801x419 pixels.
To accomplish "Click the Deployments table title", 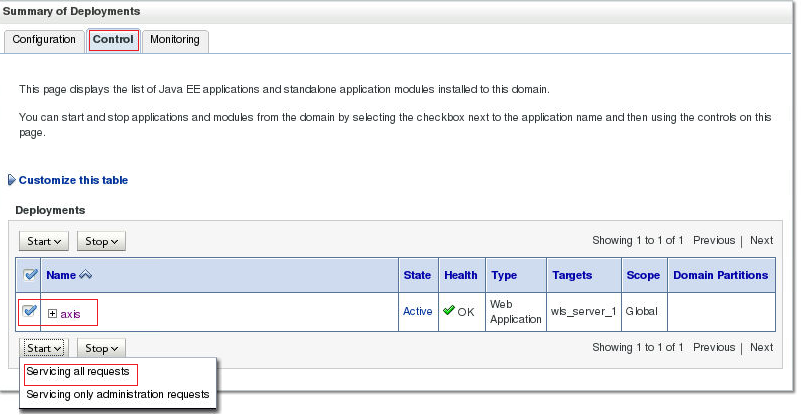I will coord(50,211).
